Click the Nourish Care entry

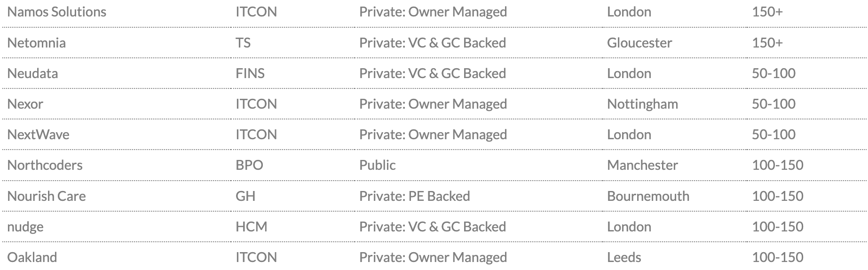click(46, 196)
